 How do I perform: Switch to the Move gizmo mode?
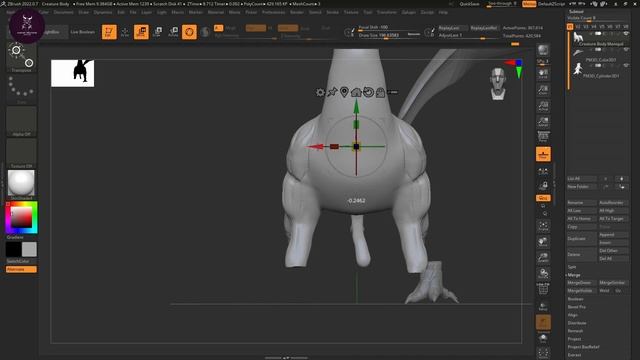[x=141, y=32]
